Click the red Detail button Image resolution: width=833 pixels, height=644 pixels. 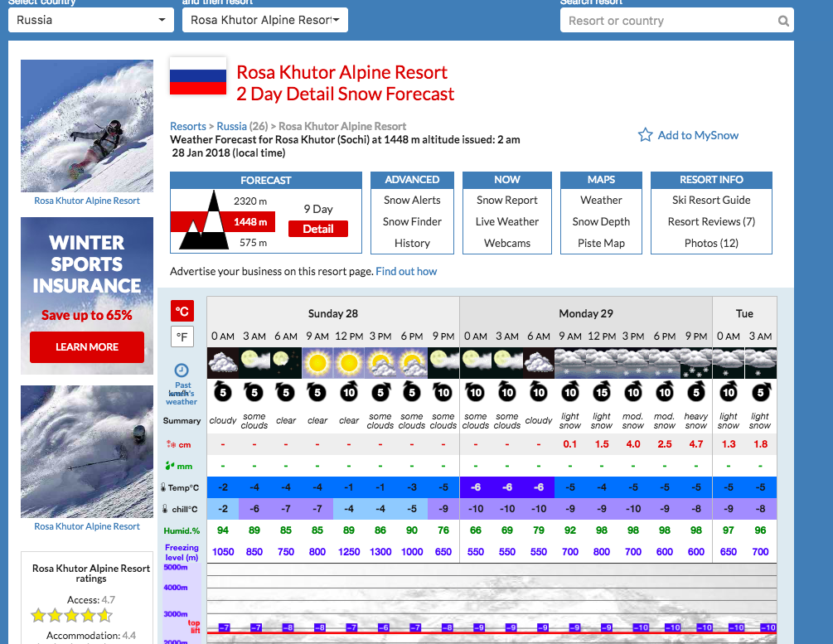point(318,229)
